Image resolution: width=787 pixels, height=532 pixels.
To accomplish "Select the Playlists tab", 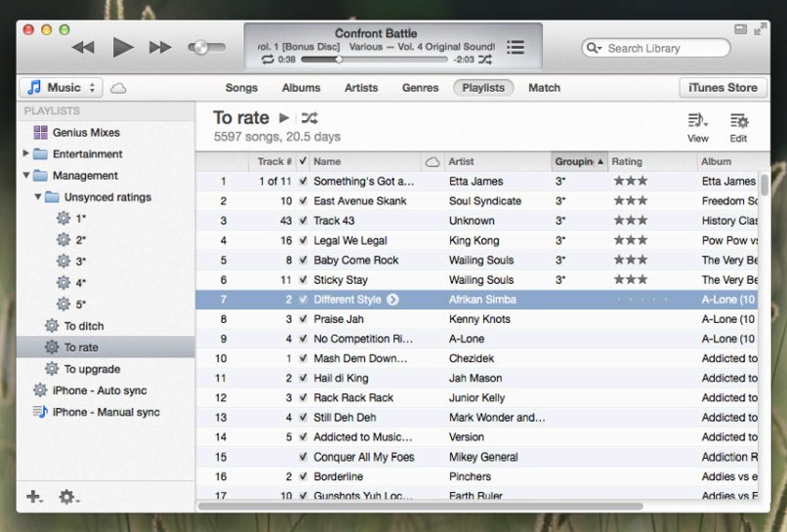I will click(483, 87).
